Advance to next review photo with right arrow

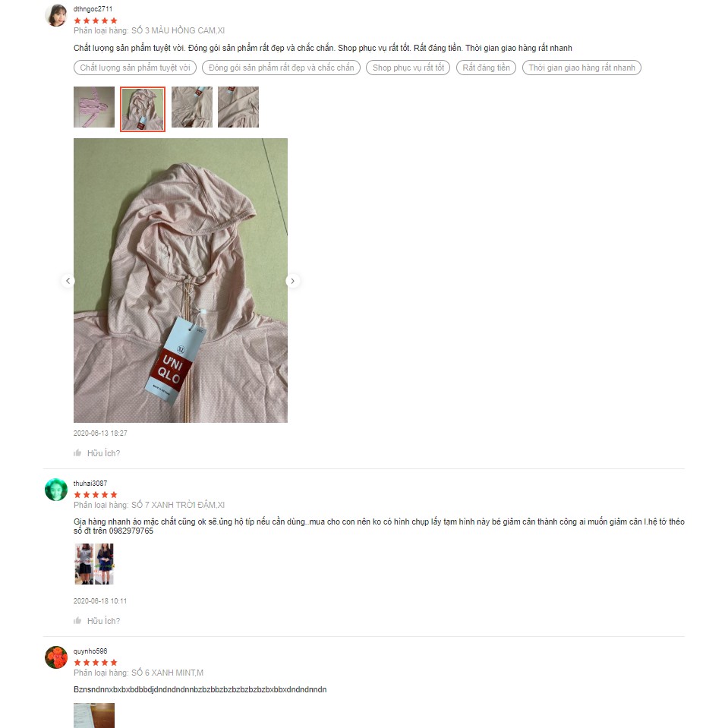point(292,281)
